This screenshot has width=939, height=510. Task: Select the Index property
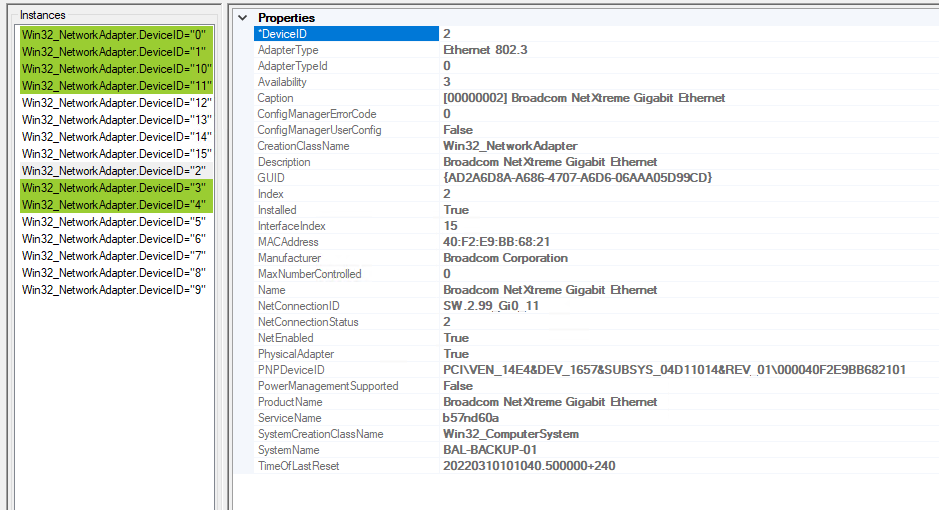[270, 194]
